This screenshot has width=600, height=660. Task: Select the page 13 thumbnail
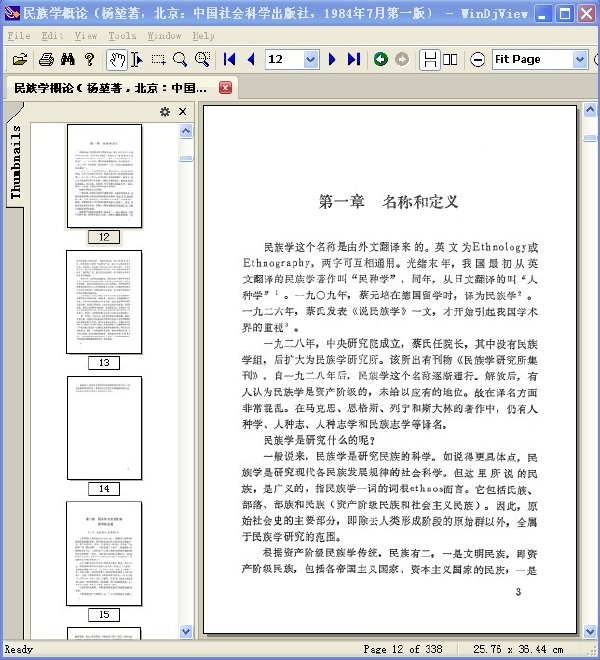tap(104, 302)
